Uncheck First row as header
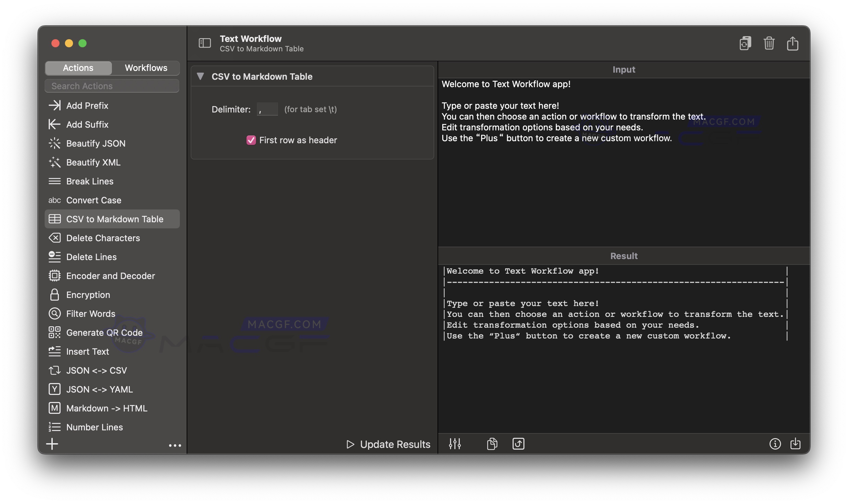The width and height of the screenshot is (848, 504). click(x=251, y=140)
